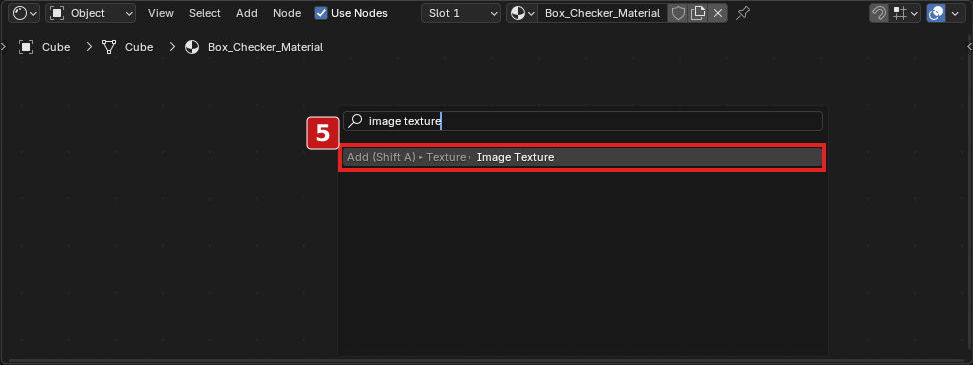Open the View menu
Viewport: 973px width, 365px height.
[x=161, y=13]
